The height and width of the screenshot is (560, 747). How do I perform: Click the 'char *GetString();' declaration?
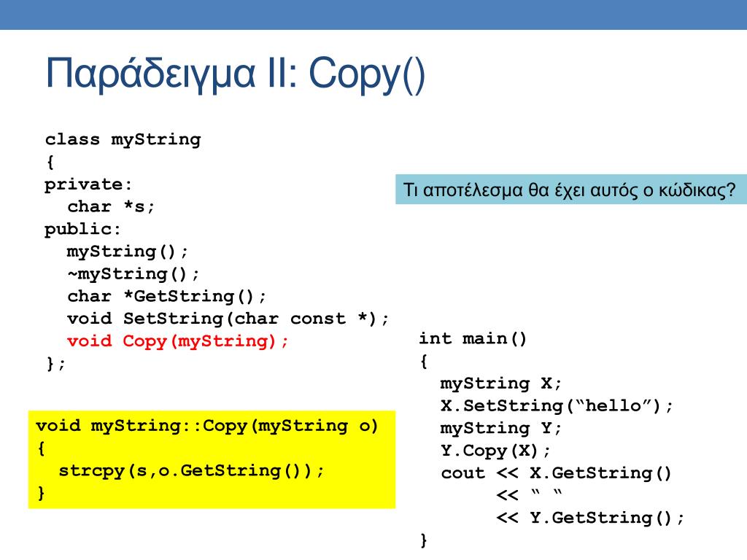(x=167, y=296)
